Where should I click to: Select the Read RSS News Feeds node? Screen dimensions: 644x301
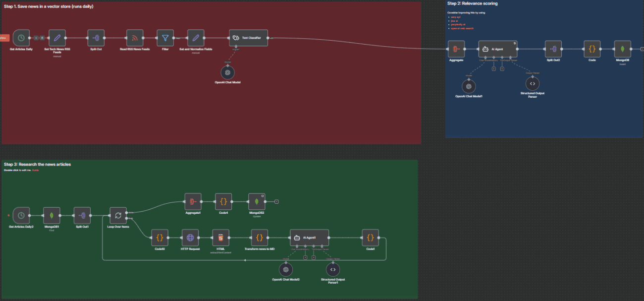tap(135, 38)
